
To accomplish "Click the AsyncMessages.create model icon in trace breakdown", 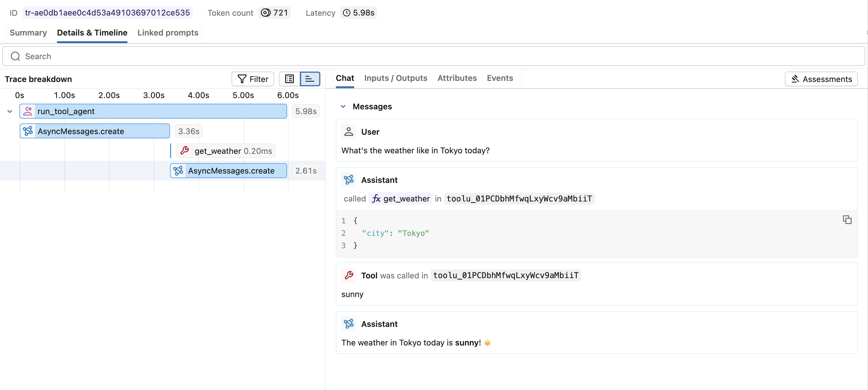I will (28, 131).
